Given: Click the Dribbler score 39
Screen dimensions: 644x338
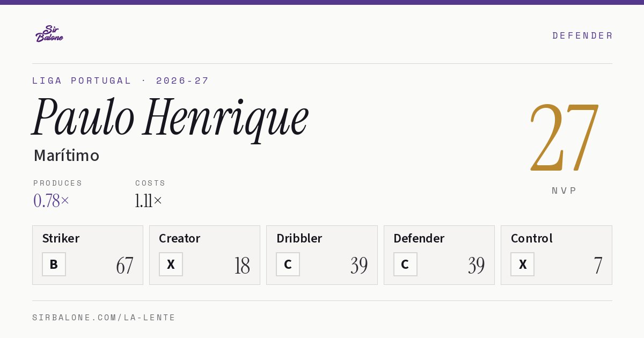Looking at the screenshot, I should tap(359, 266).
